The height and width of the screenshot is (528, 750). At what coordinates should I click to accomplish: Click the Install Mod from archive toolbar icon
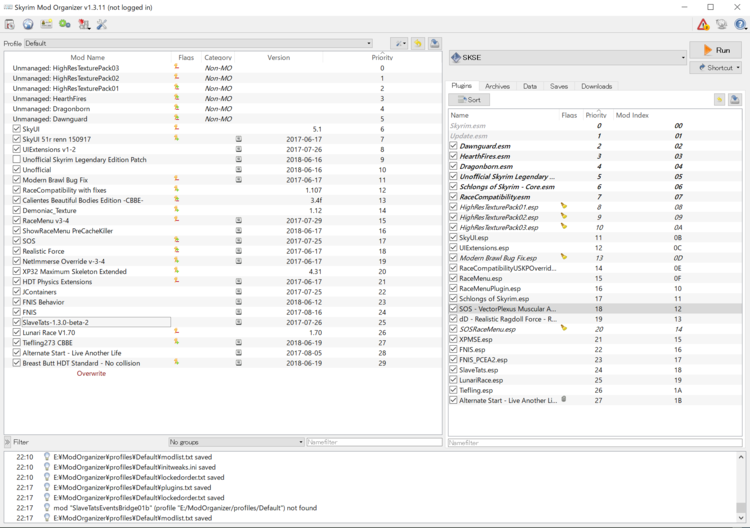(x=10, y=24)
